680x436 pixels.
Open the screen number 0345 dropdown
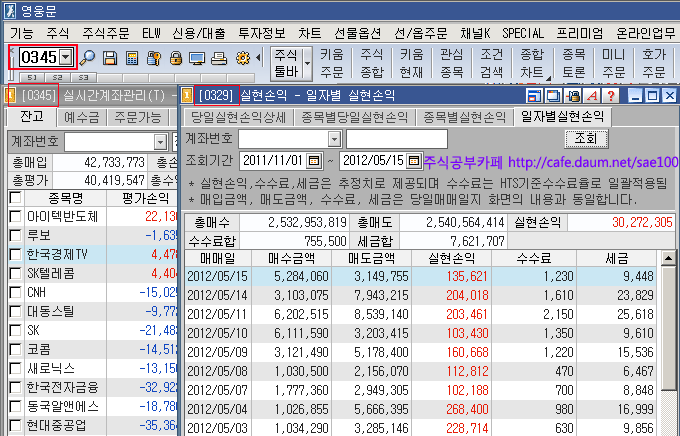(66, 58)
